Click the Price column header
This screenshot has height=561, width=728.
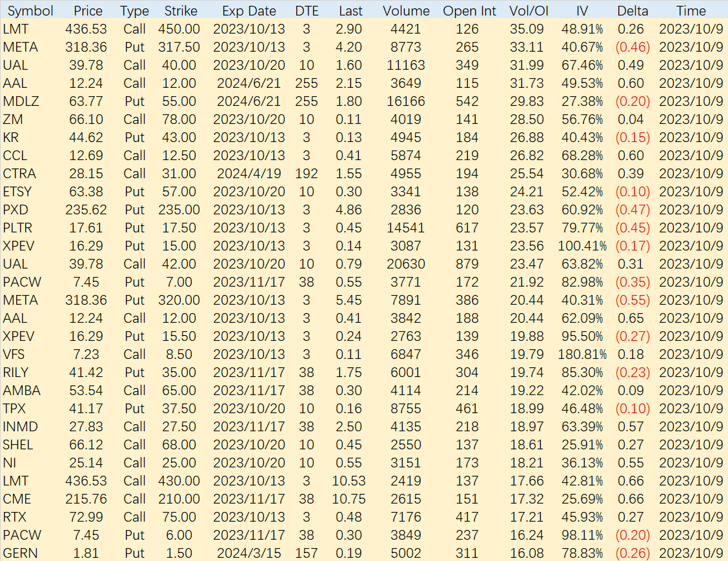pyautogui.click(x=88, y=11)
